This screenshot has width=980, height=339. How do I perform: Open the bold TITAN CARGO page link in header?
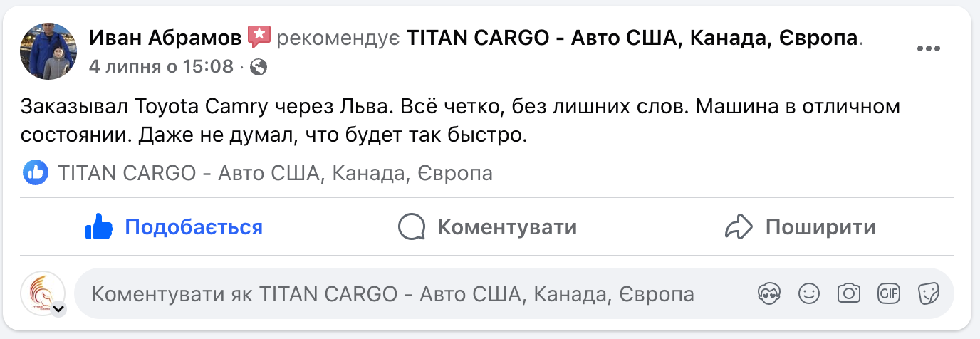coord(632,36)
